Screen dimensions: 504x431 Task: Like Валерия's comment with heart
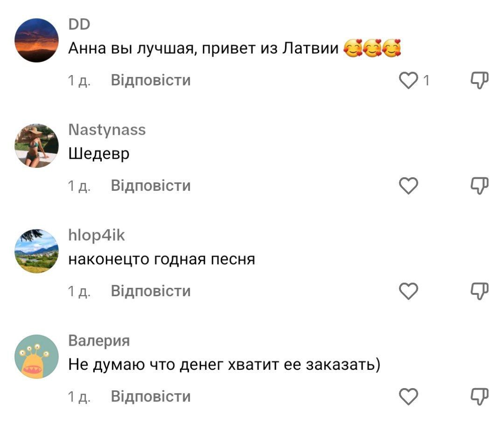click(408, 396)
